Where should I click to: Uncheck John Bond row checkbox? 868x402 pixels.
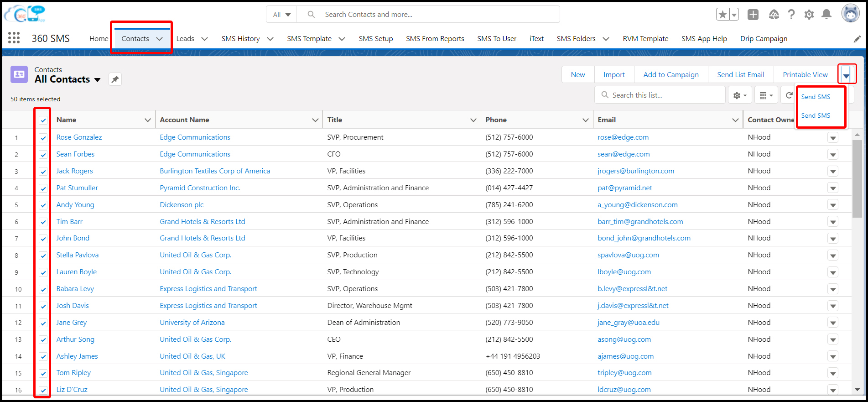point(43,239)
